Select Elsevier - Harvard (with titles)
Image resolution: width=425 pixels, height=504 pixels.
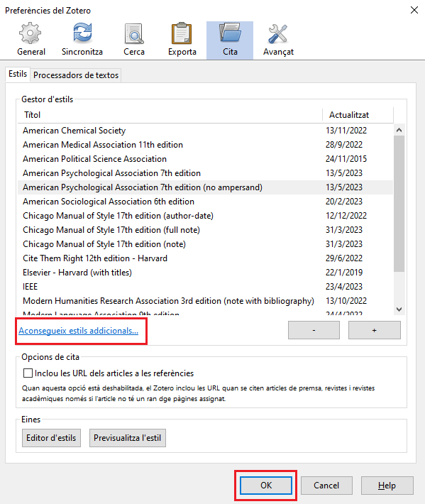tap(205, 273)
